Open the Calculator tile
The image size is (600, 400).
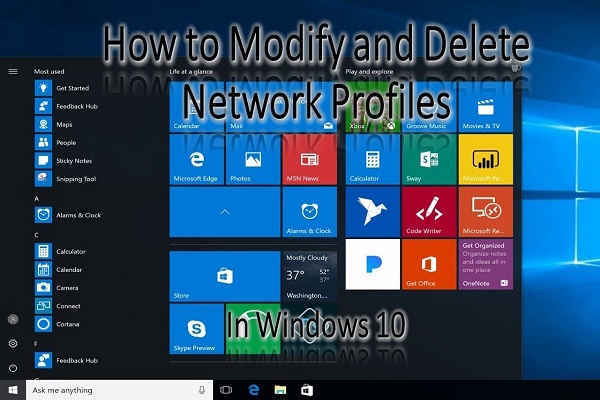[373, 159]
